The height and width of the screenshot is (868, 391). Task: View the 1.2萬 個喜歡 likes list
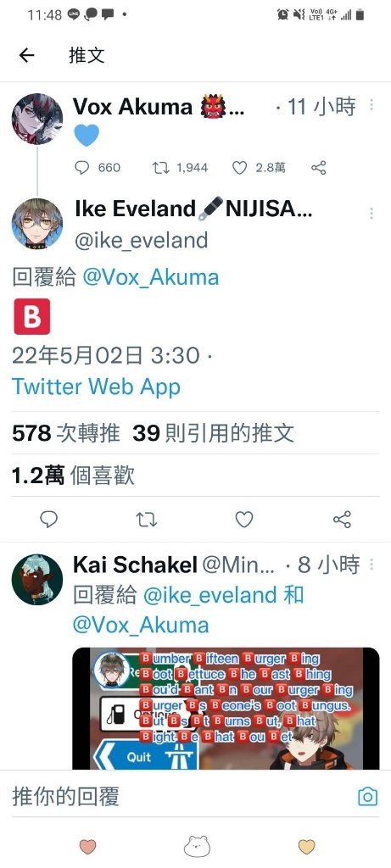(x=73, y=475)
